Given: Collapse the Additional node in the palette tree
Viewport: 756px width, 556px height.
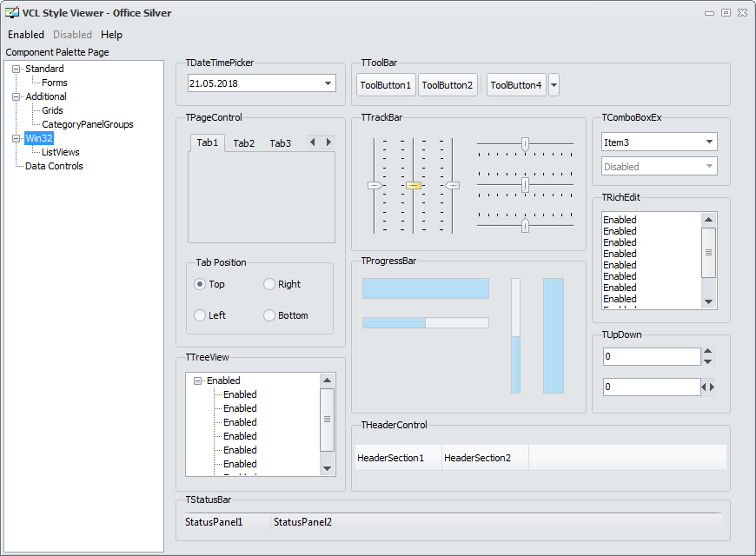Looking at the screenshot, I should tap(16, 97).
